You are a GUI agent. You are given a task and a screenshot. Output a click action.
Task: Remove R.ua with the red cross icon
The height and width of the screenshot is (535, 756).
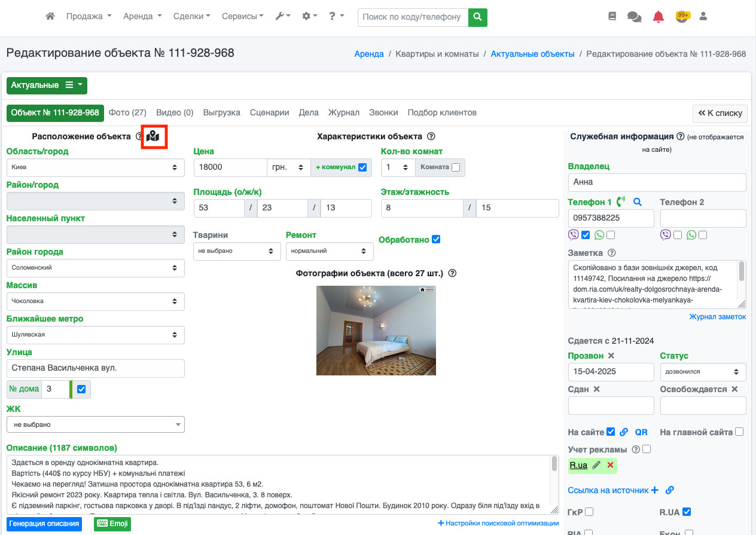click(x=610, y=465)
